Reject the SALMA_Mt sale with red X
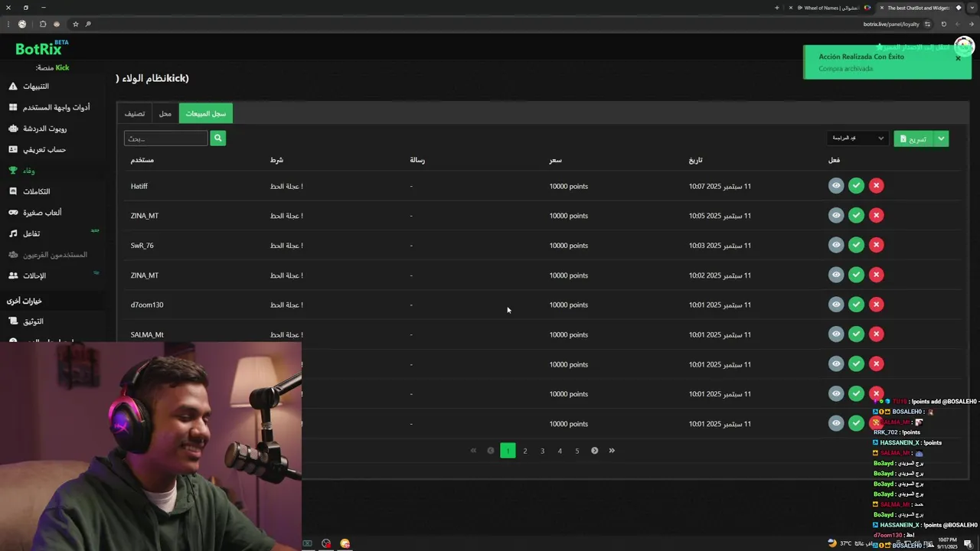Viewport: 980px width, 551px height. coord(876,334)
